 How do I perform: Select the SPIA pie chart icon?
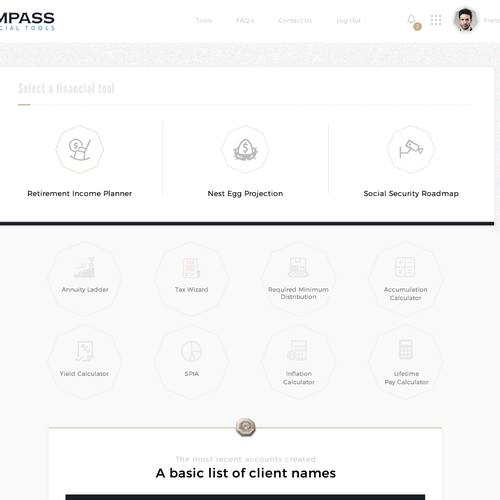pos(191,351)
